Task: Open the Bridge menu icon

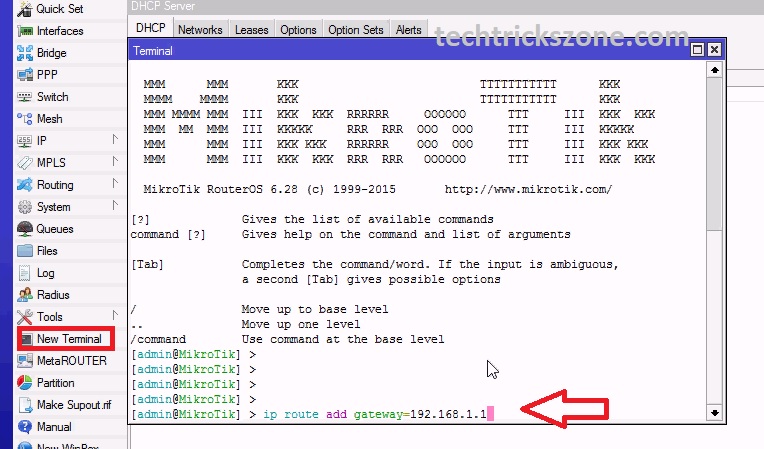Action: (24, 53)
